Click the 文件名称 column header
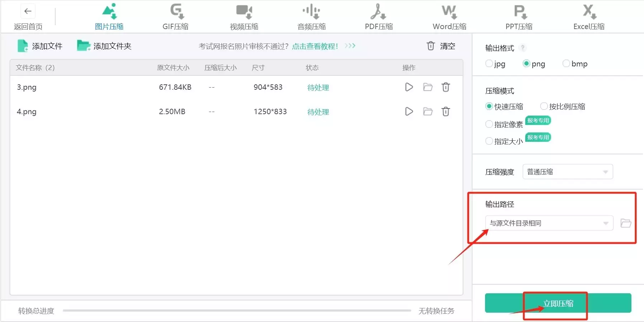This screenshot has height=322, width=644. 35,67
